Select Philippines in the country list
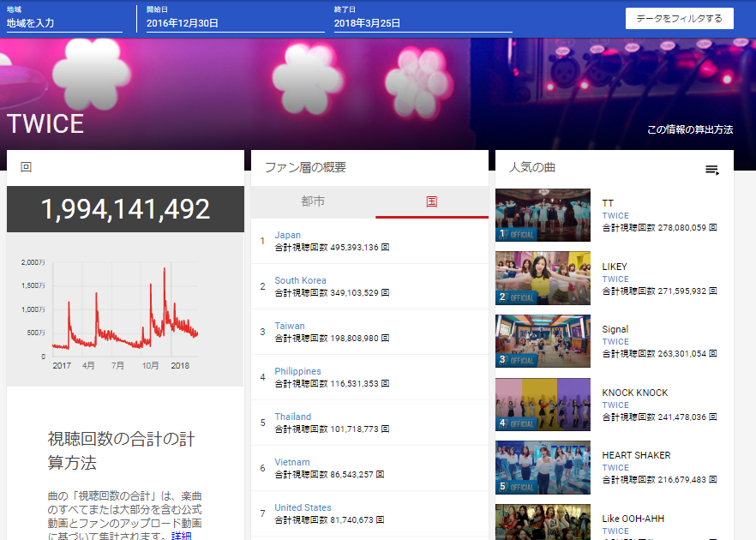 [298, 371]
